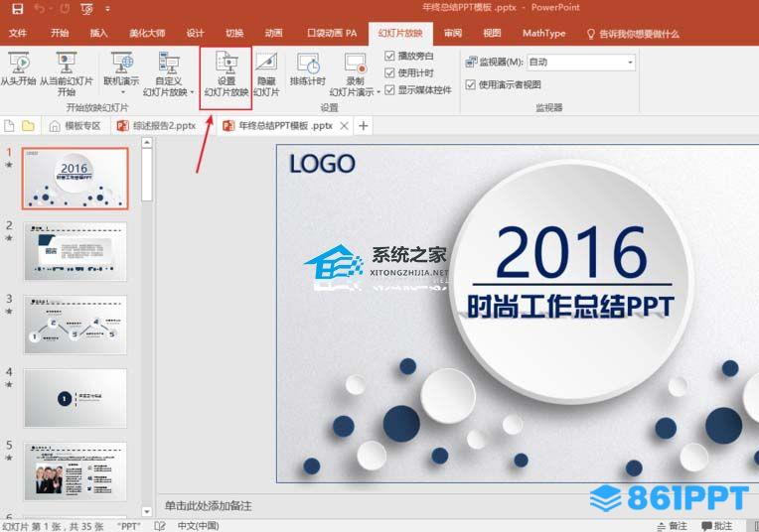The width and height of the screenshot is (759, 532).
Task: Click the lightbulb Tell Me icon
Action: click(590, 34)
